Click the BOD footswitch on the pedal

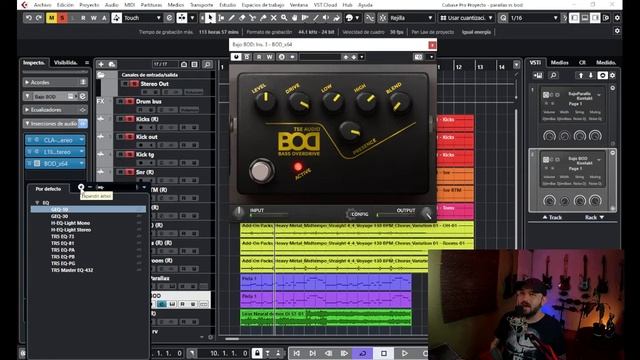(261, 171)
